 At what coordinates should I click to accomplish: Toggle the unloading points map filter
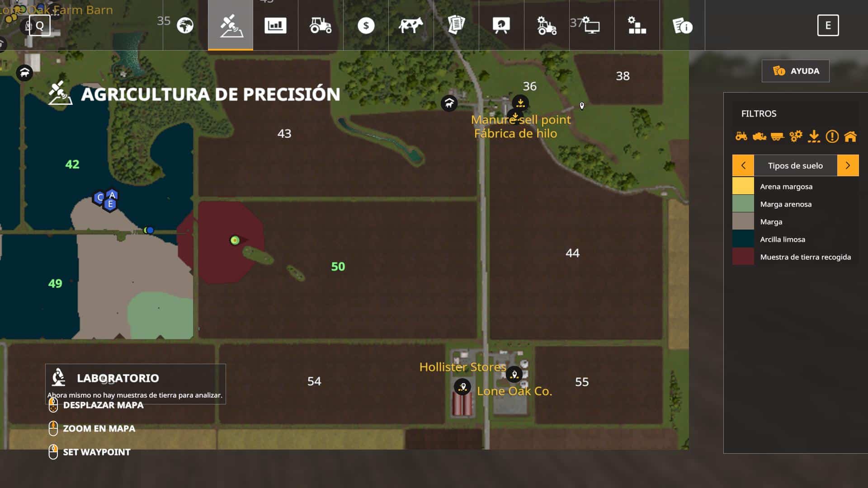click(x=814, y=136)
